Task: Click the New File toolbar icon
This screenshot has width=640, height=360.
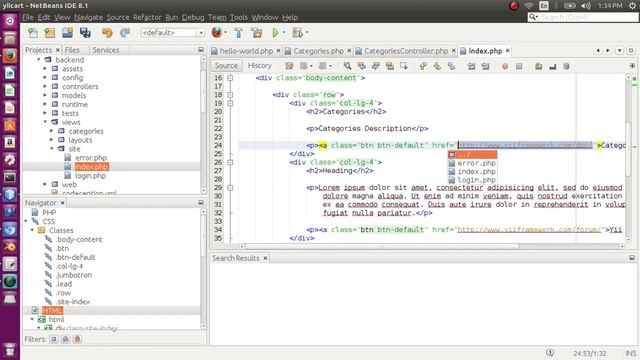Action: coord(33,33)
